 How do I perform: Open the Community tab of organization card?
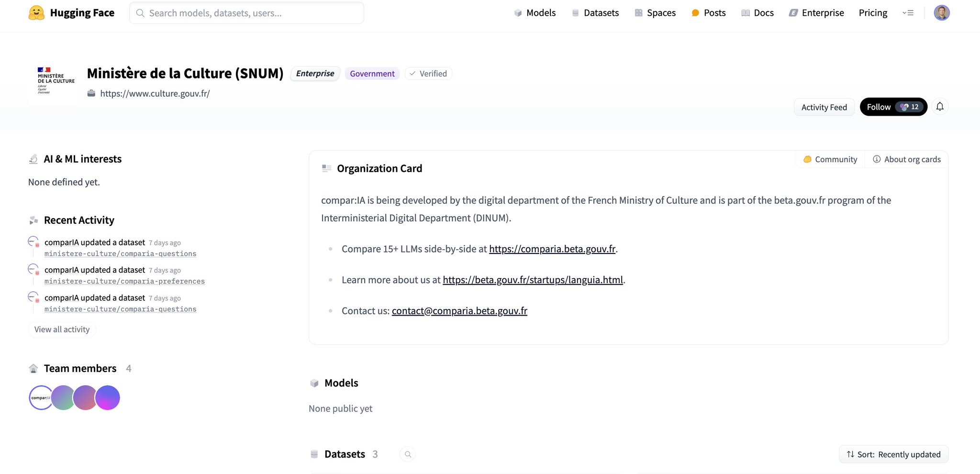point(830,159)
